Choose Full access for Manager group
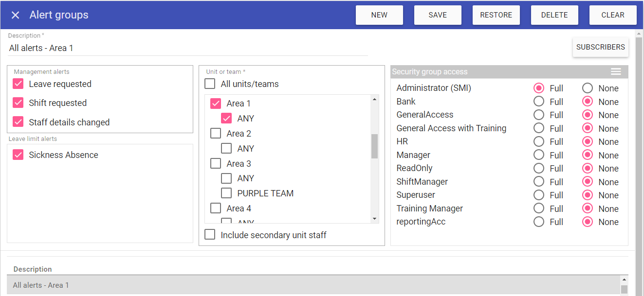Image resolution: width=644 pixels, height=296 pixels. [539, 155]
